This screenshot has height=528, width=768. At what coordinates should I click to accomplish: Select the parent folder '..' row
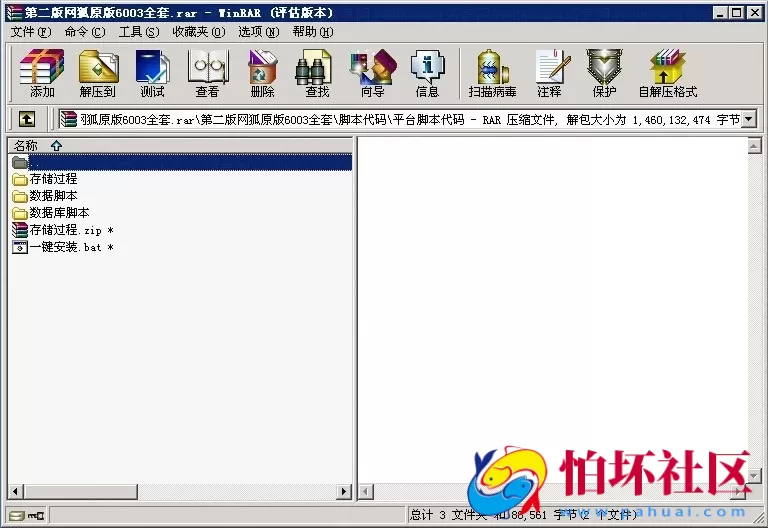click(x=181, y=162)
